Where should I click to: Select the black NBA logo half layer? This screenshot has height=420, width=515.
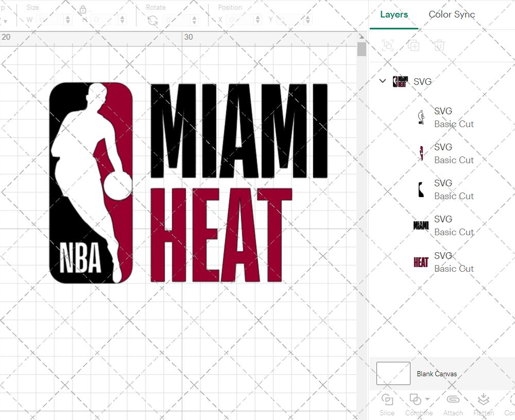[x=421, y=190]
